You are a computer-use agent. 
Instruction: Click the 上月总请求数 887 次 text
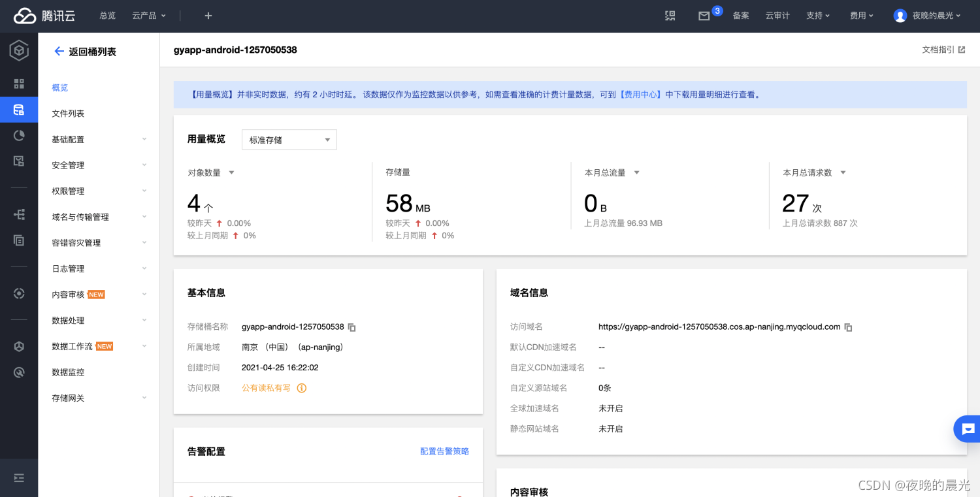tap(820, 223)
